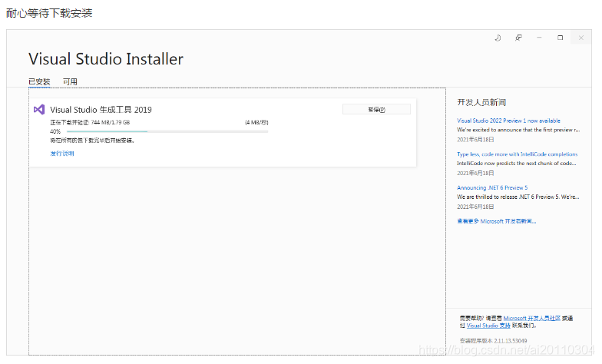
Task: Open Type less, code more IntelliCode link
Action: point(518,154)
